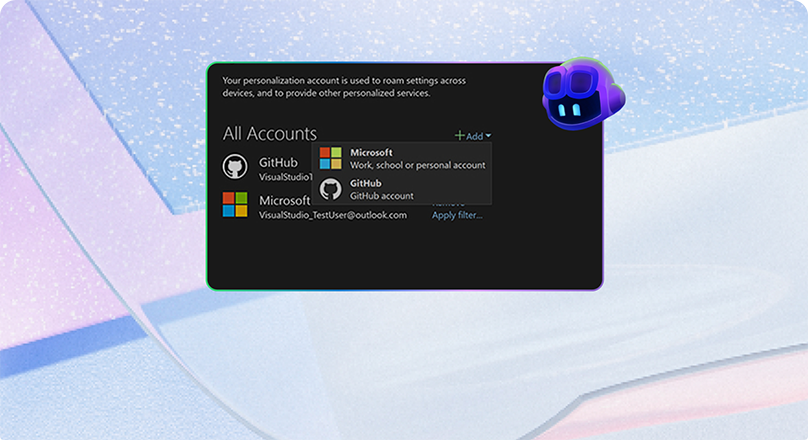This screenshot has height=440, width=808.
Task: Click the GitHub logo in the Add menu
Action: [330, 189]
